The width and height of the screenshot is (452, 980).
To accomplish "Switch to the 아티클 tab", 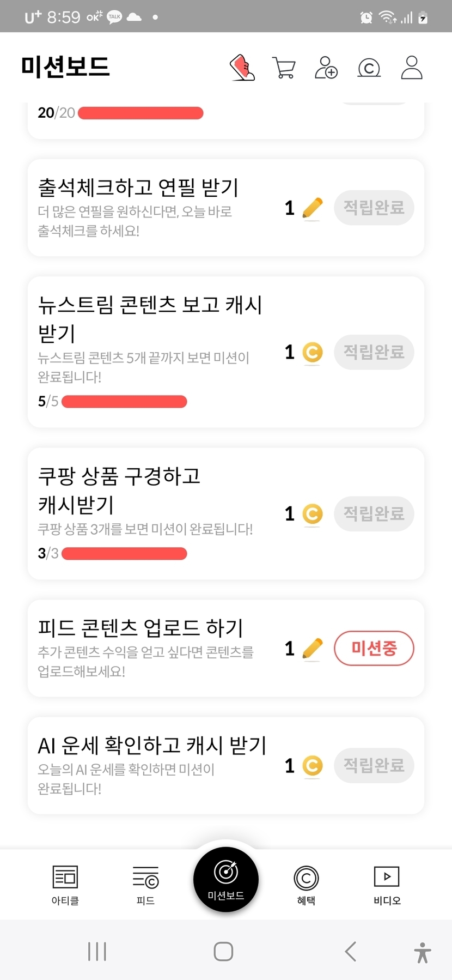I will (65, 885).
